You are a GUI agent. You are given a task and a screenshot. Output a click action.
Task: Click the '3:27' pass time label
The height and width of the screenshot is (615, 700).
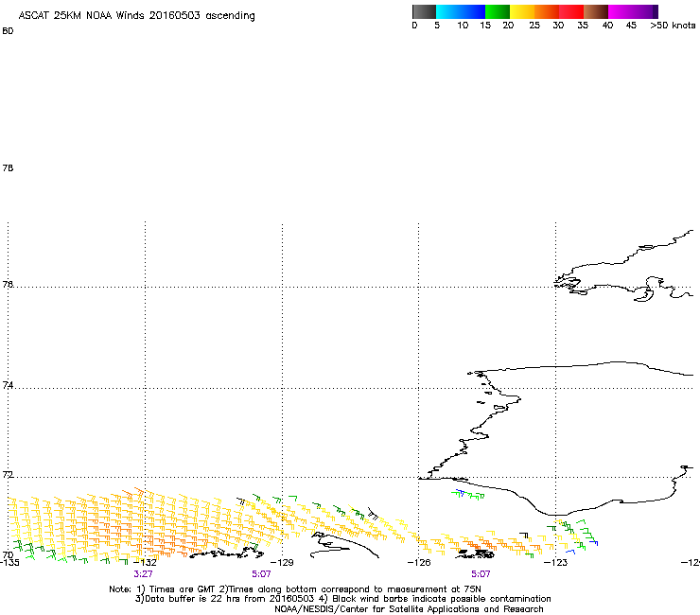[x=143, y=574]
